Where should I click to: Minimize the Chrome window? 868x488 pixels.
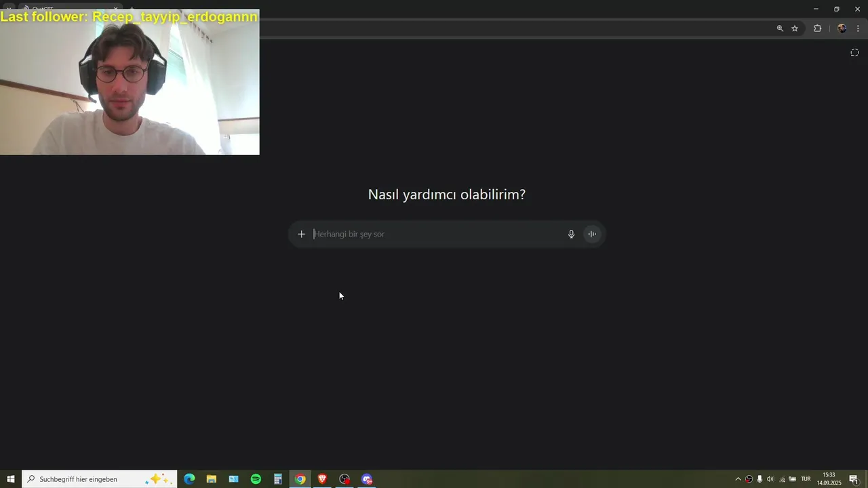tap(816, 9)
